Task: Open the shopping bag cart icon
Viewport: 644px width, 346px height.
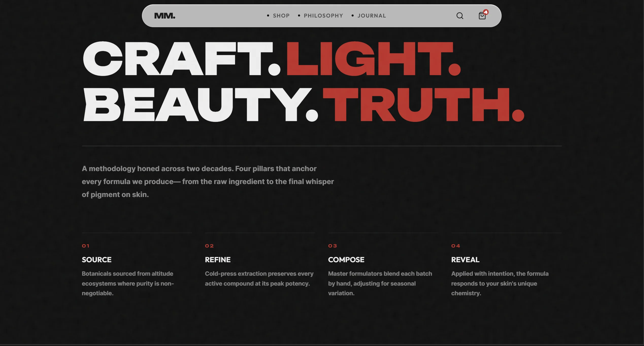Action: pyautogui.click(x=482, y=16)
